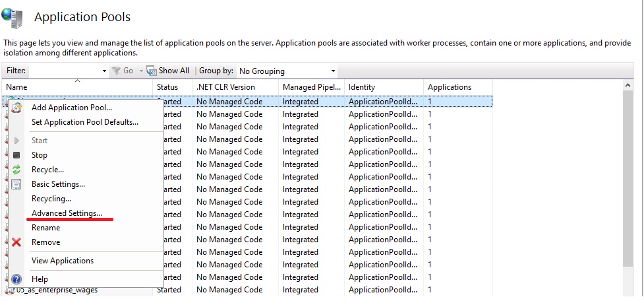
Task: Click the black Stop square icon
Action: pyautogui.click(x=16, y=155)
